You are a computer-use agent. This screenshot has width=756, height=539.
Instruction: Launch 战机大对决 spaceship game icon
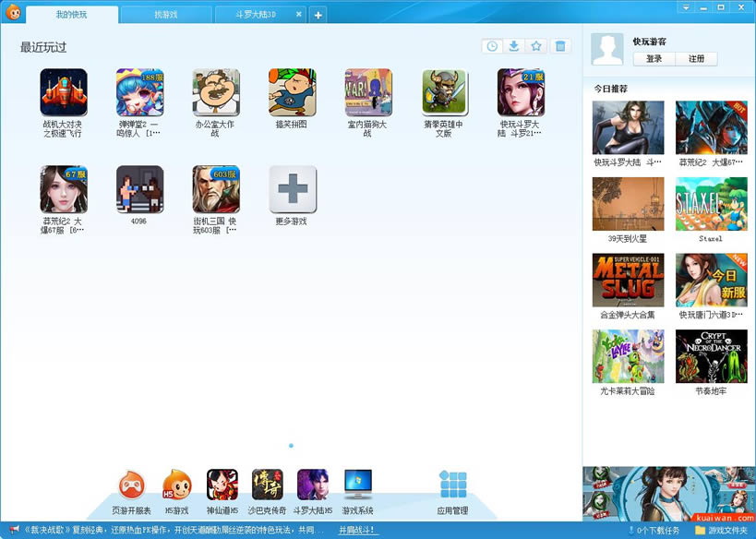pos(64,92)
